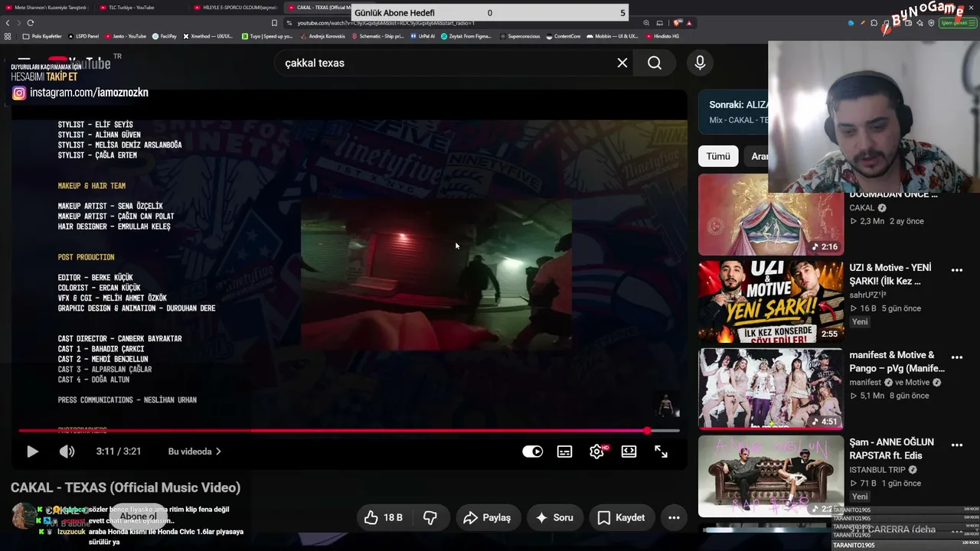Open the 'LSPD Panel' bookmark
Viewport: 980px width, 551px height.
[83, 36]
